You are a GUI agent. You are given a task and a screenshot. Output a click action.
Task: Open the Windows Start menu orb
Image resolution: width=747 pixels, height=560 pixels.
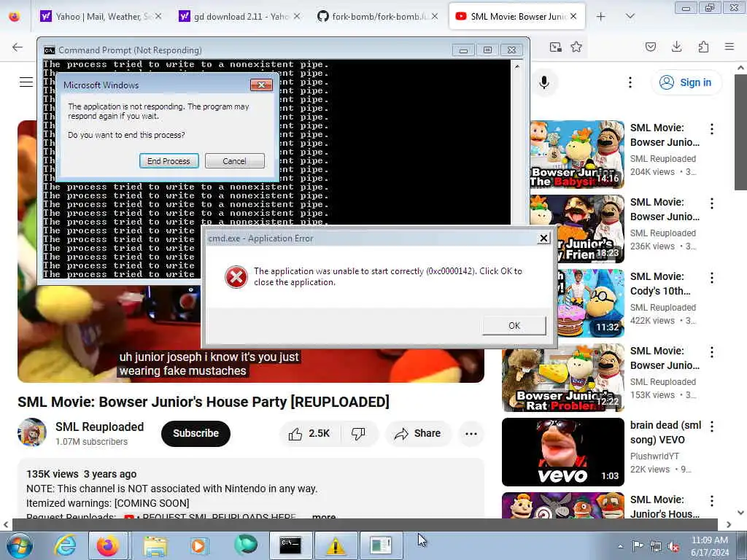pos(19,545)
